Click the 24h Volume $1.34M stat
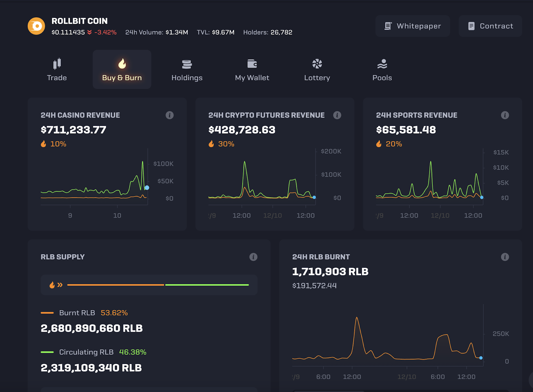Viewport: 533px width, 392px height. coord(157,32)
